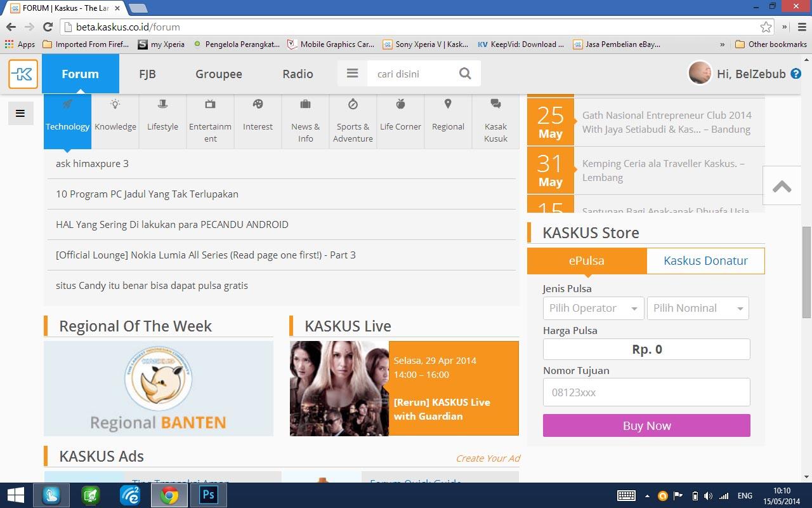The image size is (812, 508).
Task: Open the Forum tab
Action: coord(81,74)
